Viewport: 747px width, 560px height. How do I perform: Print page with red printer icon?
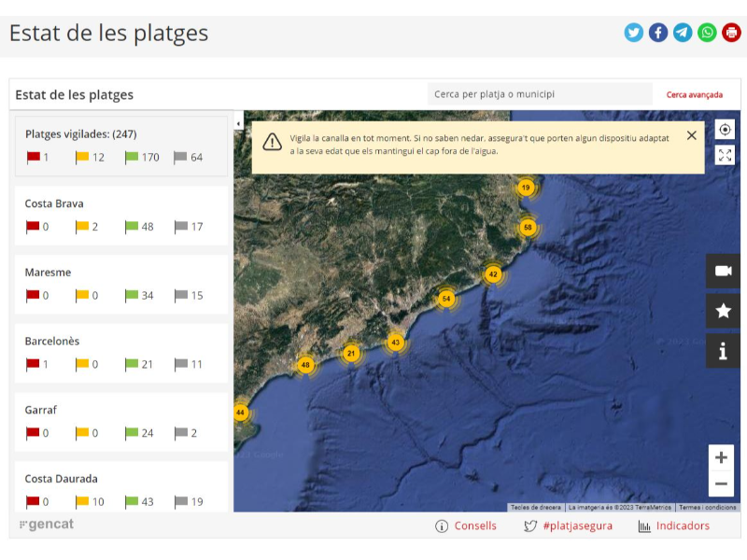tap(731, 33)
